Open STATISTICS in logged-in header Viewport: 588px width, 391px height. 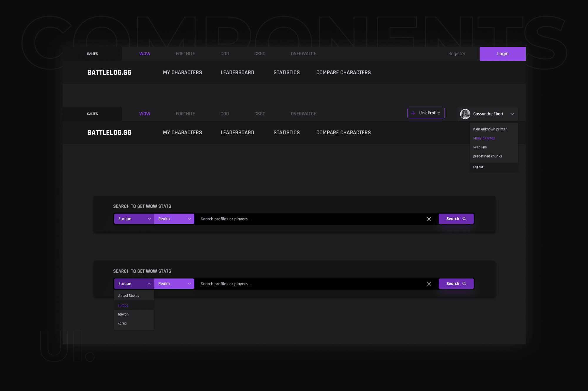tap(287, 133)
